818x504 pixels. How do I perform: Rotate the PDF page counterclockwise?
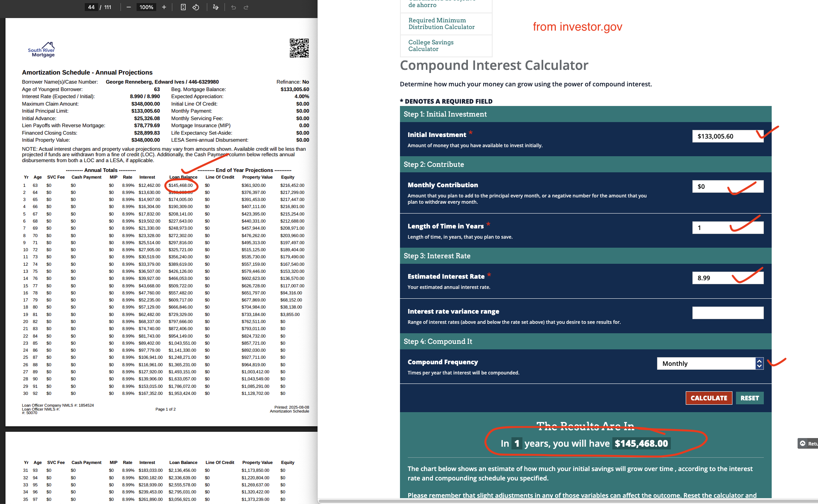196,7
